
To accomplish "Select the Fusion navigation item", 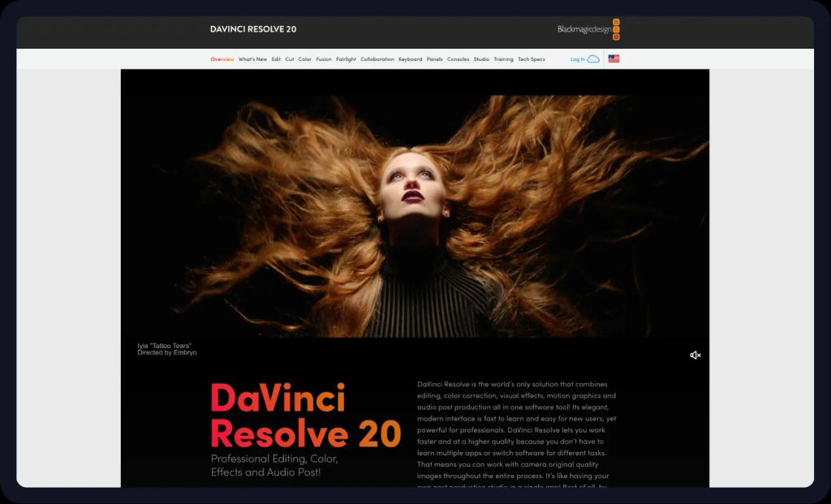I will click(325, 58).
